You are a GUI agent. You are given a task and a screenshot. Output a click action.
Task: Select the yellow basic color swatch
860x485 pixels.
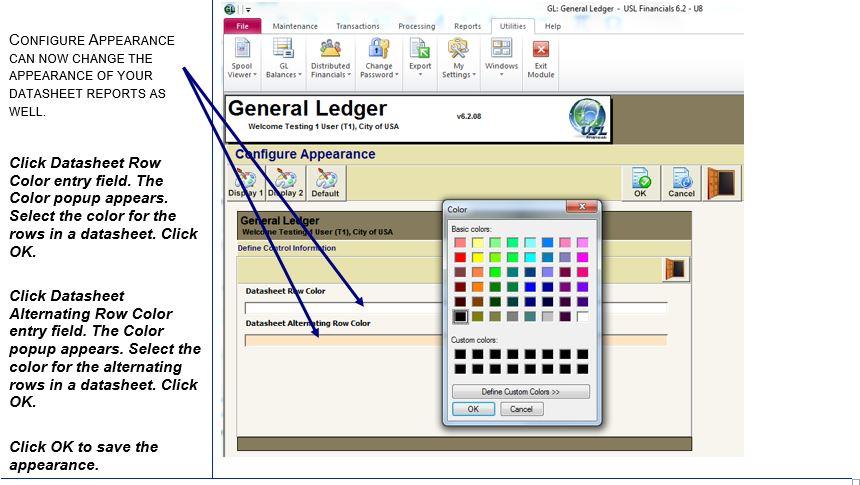[478, 257]
